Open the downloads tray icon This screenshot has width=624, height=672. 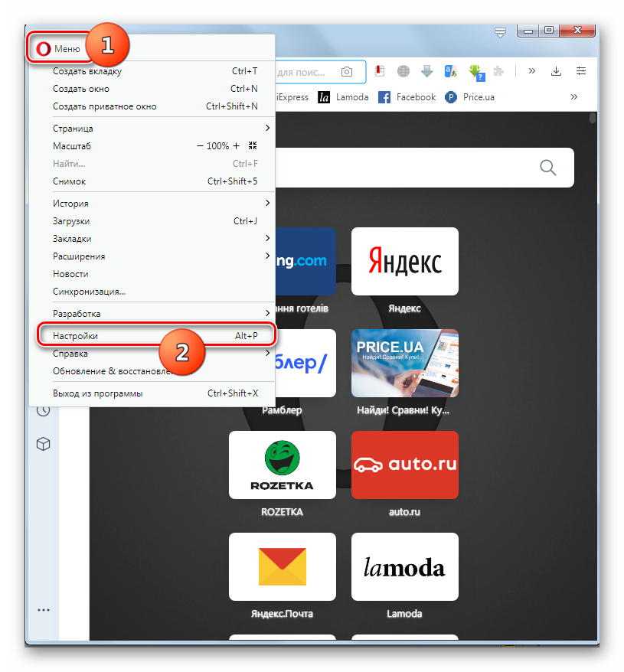coord(556,71)
